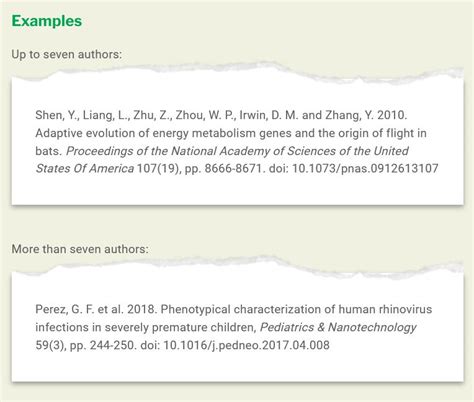The width and height of the screenshot is (474, 402).
Task: Select the 'More than seven authors:' label
Action: pyautogui.click(x=80, y=249)
